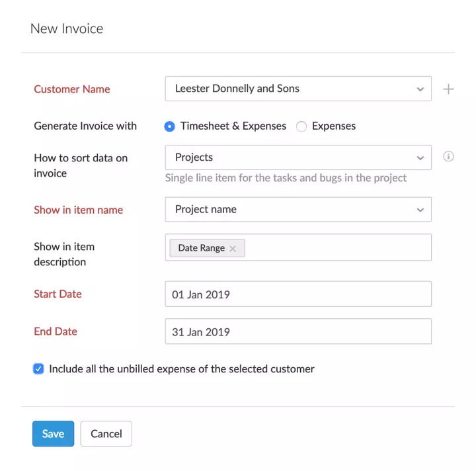Click the info icon beside Projects dropdown
This screenshot has width=476, height=471.
[448, 157]
